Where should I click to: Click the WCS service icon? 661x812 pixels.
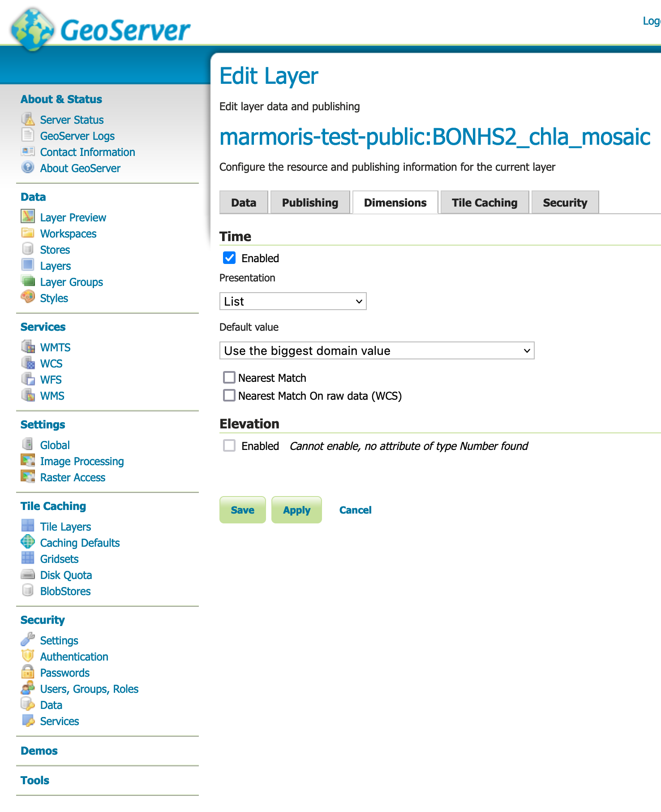click(28, 363)
